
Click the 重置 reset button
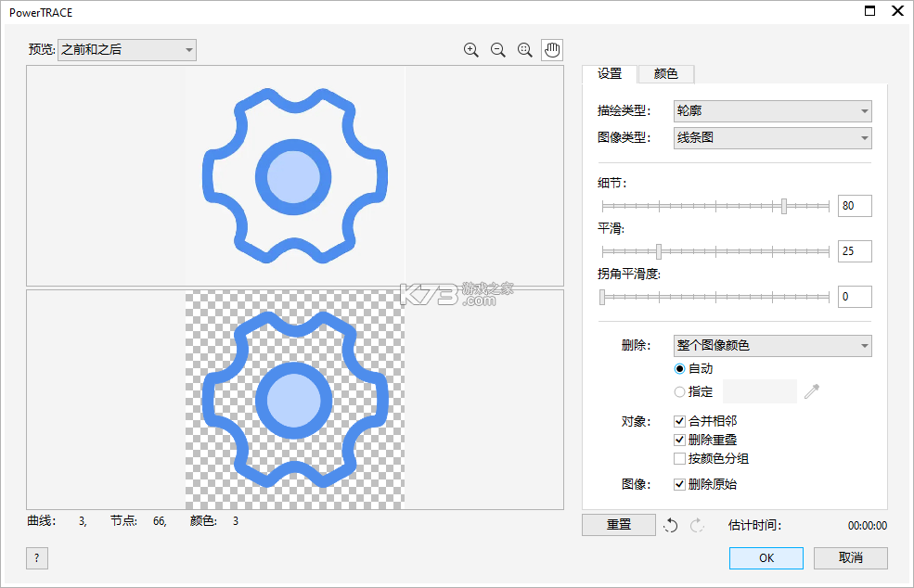pos(619,525)
